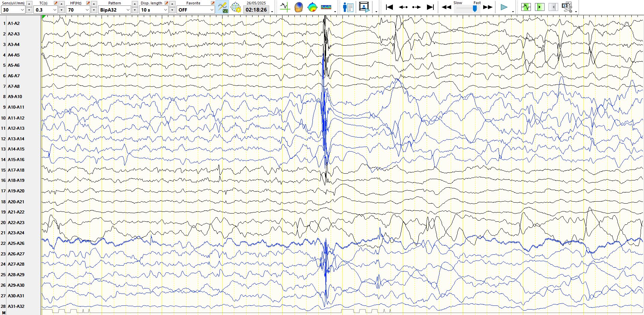This screenshot has height=315, width=644.
Task: Increase sensitivity with the up stepper
Action: click(x=29, y=3)
